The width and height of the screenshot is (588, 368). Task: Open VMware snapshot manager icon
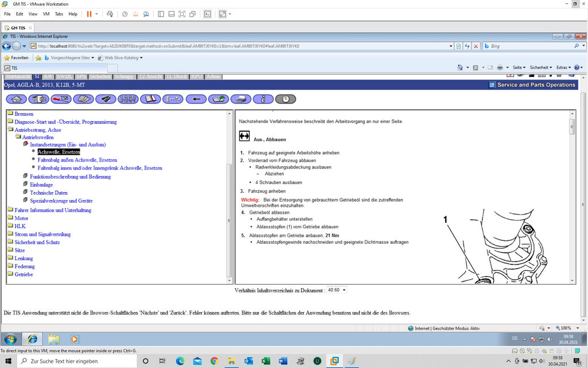tap(146, 14)
